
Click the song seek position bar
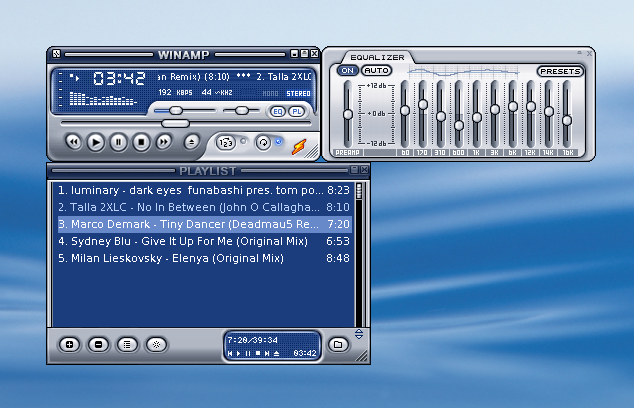pyautogui.click(x=186, y=123)
